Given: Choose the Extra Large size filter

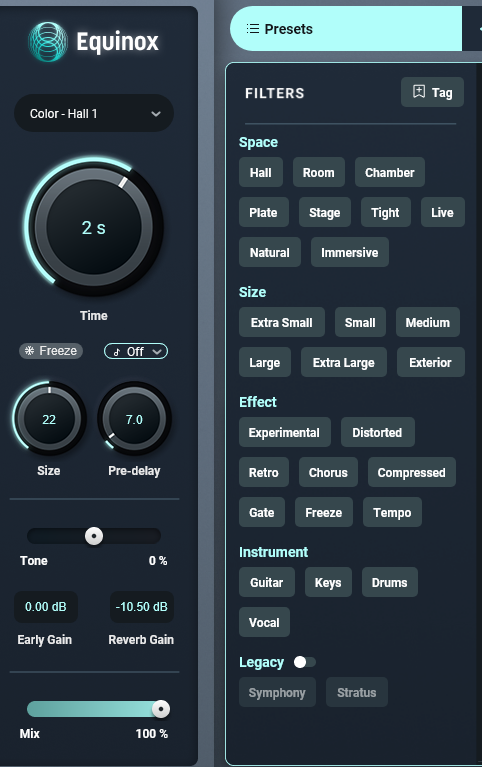Looking at the screenshot, I should (x=344, y=362).
